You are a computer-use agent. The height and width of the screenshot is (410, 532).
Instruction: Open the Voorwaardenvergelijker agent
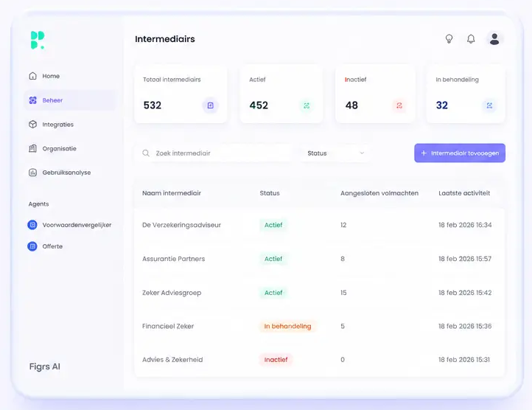coord(69,225)
